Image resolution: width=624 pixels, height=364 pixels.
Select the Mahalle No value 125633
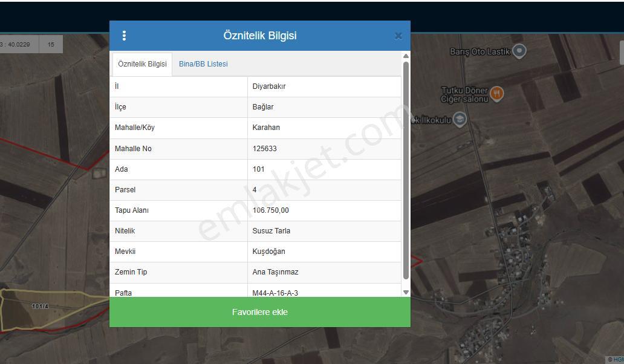coord(324,149)
